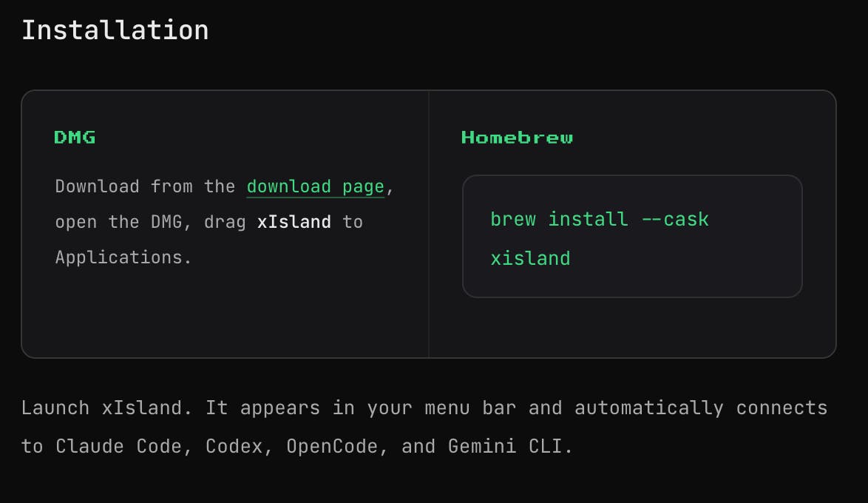Select the DMG section title
The height and width of the screenshot is (503, 868).
(75, 138)
